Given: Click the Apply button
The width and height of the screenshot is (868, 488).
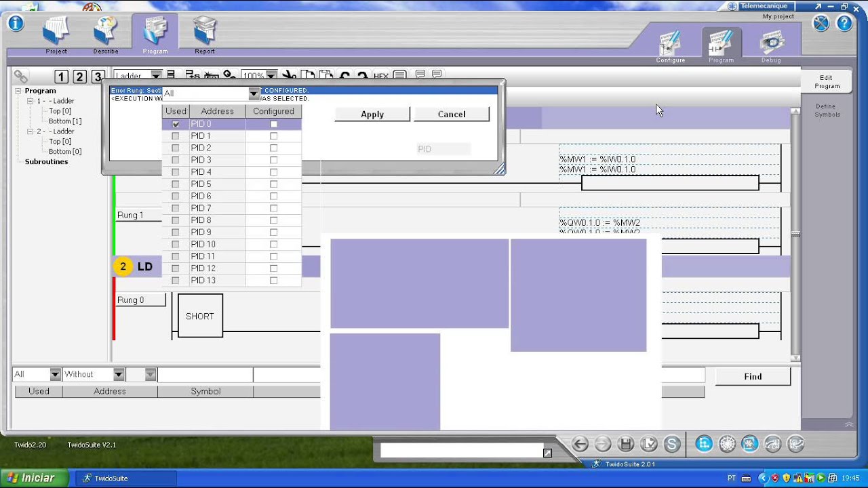Looking at the screenshot, I should click(x=372, y=114).
